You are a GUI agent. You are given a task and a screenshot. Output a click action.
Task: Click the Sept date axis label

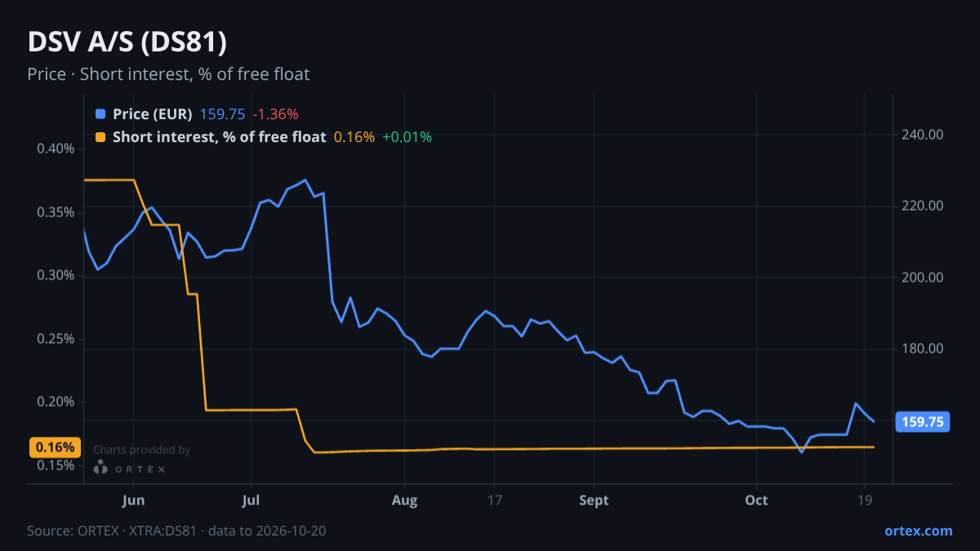(594, 500)
